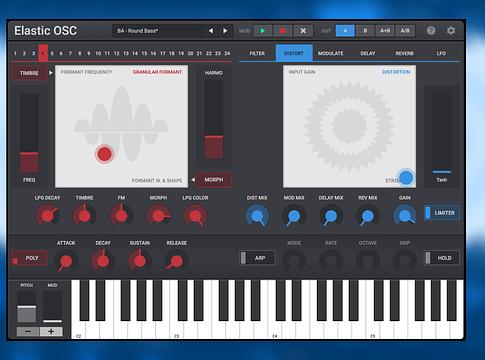Clear MIDI recording with X button
485x360 pixels.
[x=303, y=31]
